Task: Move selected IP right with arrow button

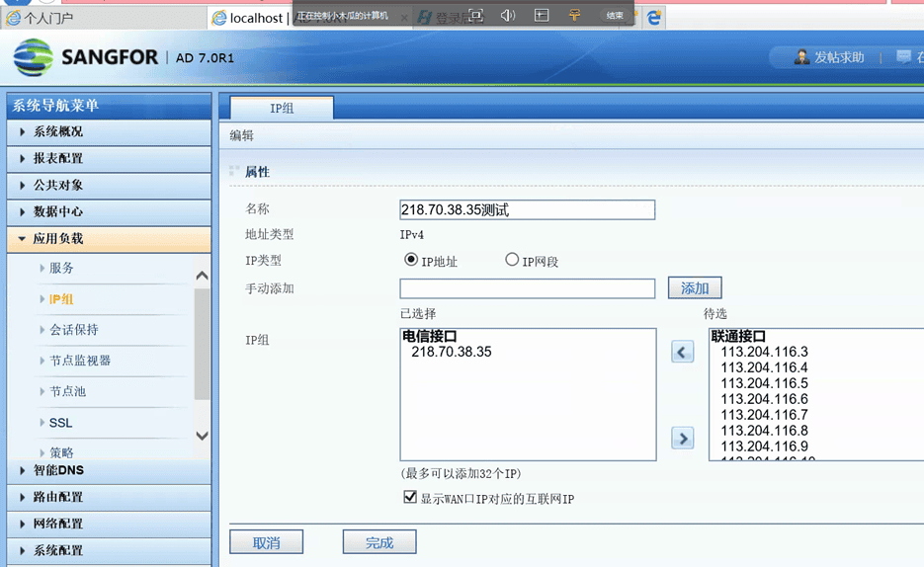Action: point(683,438)
